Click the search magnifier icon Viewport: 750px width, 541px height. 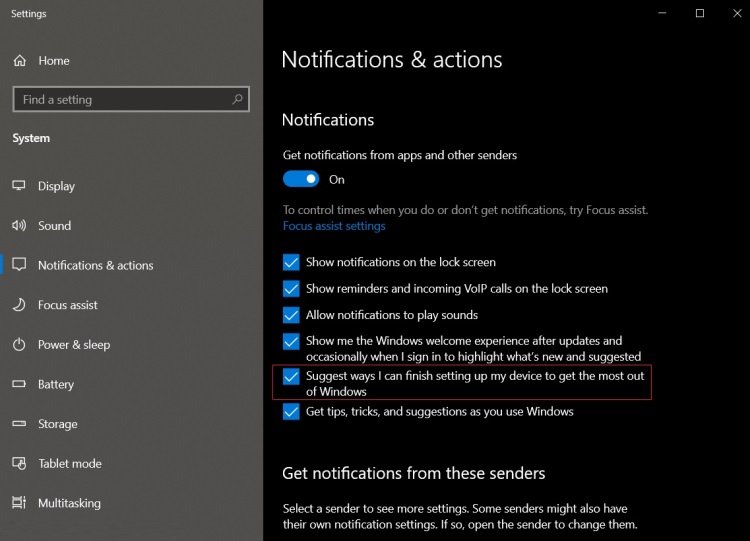pos(237,99)
